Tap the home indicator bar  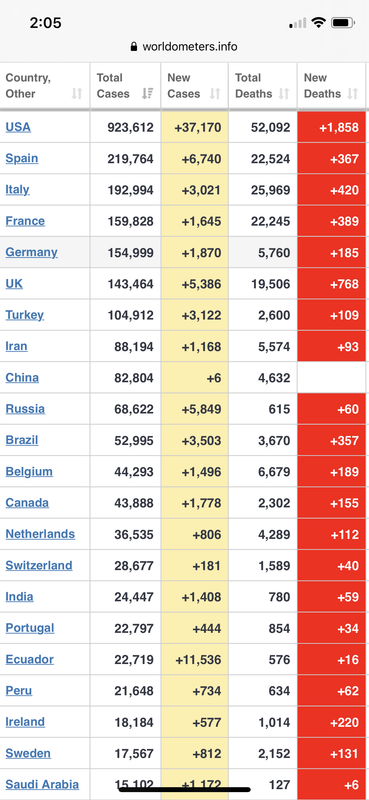[184, 789]
